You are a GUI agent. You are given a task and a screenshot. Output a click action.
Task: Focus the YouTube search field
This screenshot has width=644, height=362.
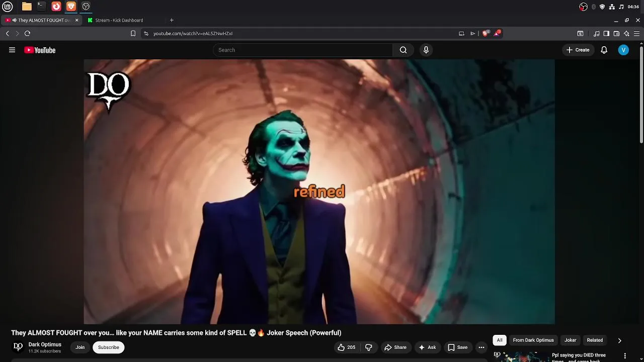pos(303,50)
